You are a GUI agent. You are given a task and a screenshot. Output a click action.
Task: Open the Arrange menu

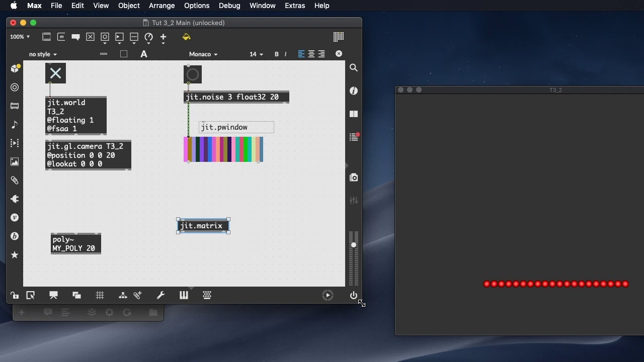point(162,6)
